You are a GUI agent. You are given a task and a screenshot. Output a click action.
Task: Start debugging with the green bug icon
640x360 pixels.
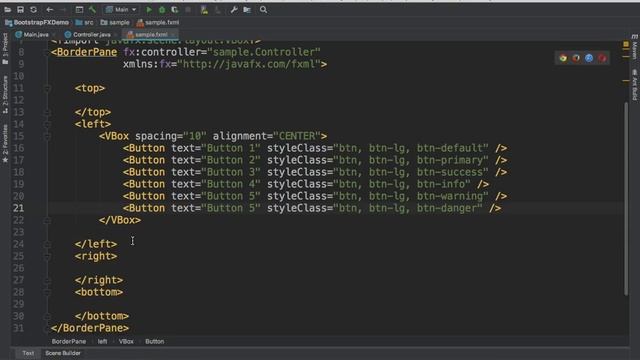click(x=162, y=9)
